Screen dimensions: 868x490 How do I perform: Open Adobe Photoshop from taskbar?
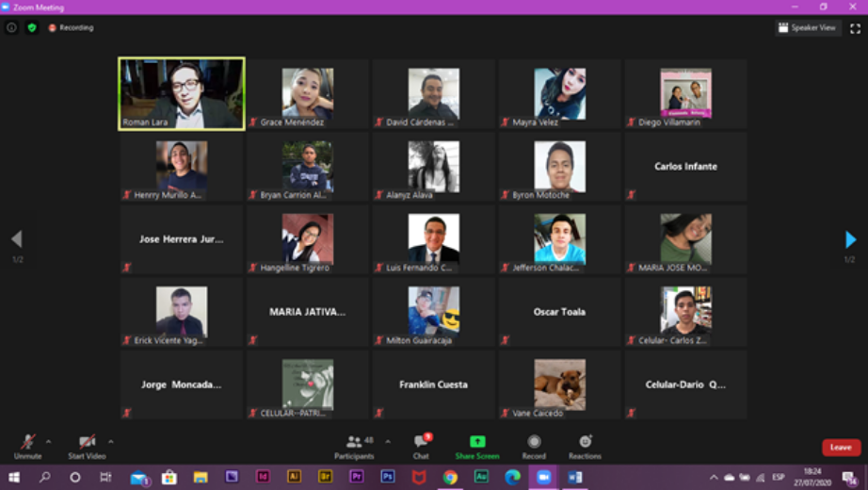388,477
